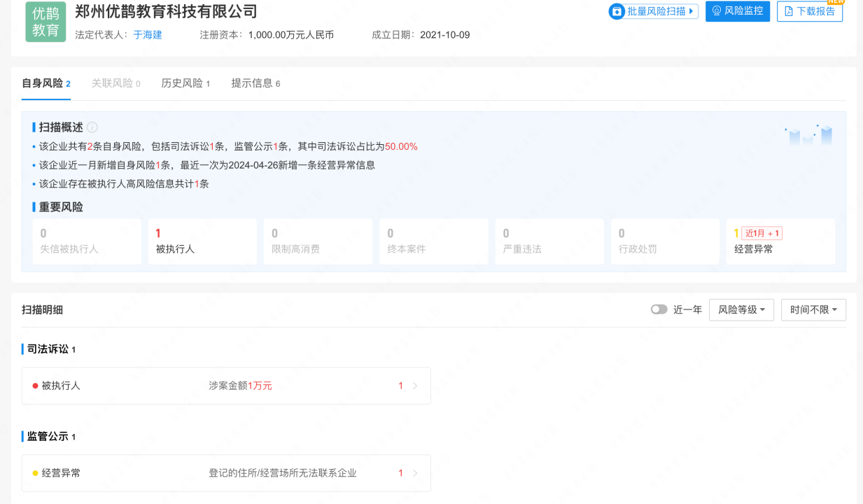863x504 pixels.
Task: Click the 司法诉讼 section heading
Action: pos(48,349)
